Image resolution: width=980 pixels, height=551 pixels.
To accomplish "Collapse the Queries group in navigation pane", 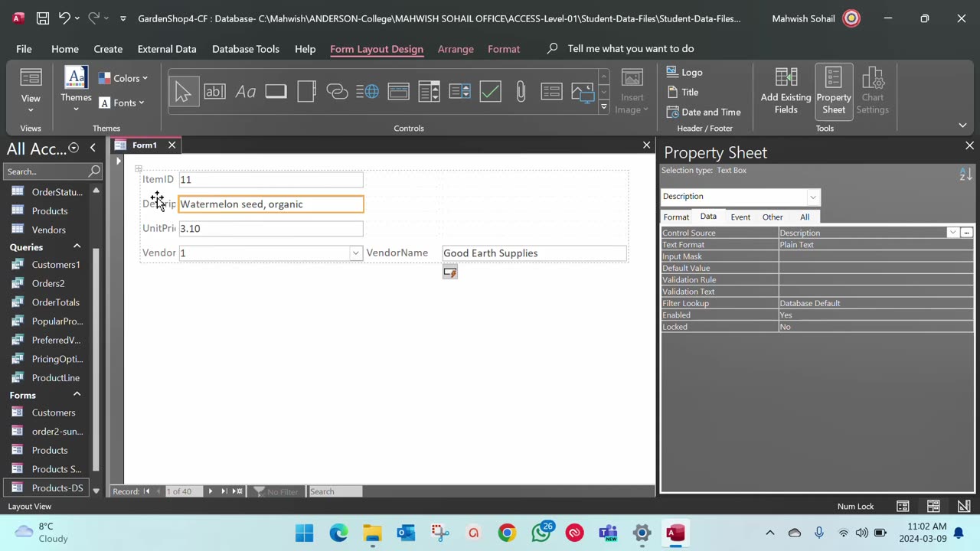I will pyautogui.click(x=77, y=246).
